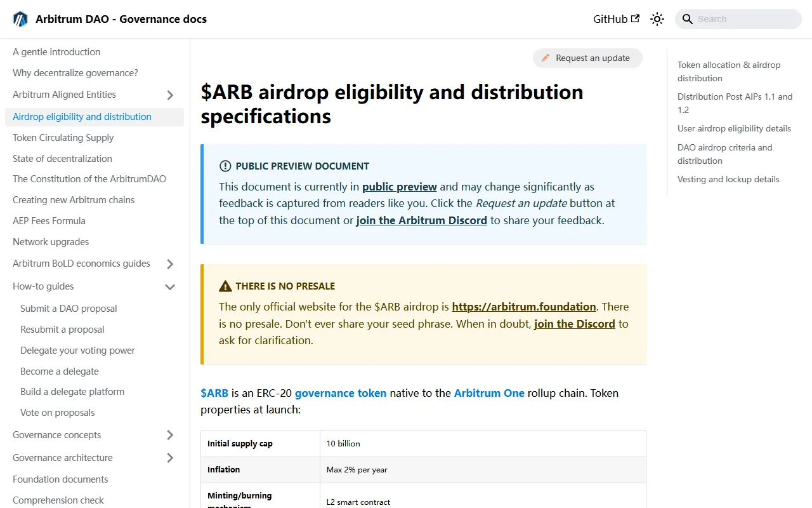Toggle the light/dark mode sun icon
The width and height of the screenshot is (812, 508).
click(x=657, y=19)
